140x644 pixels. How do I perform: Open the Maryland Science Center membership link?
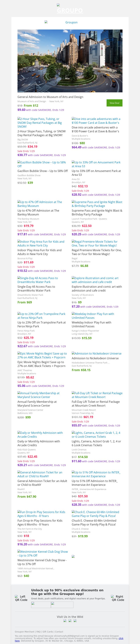pyautogui.click(x=38, y=395)
